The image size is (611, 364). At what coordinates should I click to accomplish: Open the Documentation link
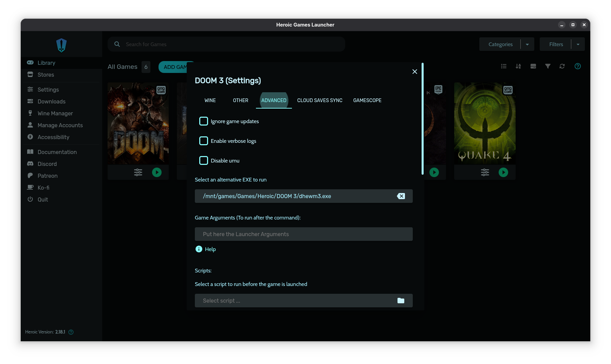tap(61, 152)
